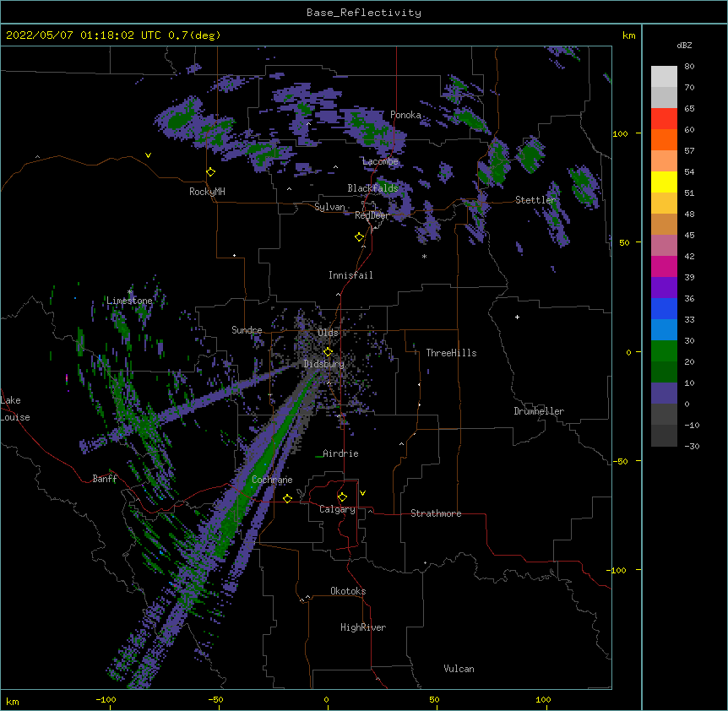The width and height of the screenshot is (728, 711).
Task: Click the Cochrane label
Action: point(272,480)
